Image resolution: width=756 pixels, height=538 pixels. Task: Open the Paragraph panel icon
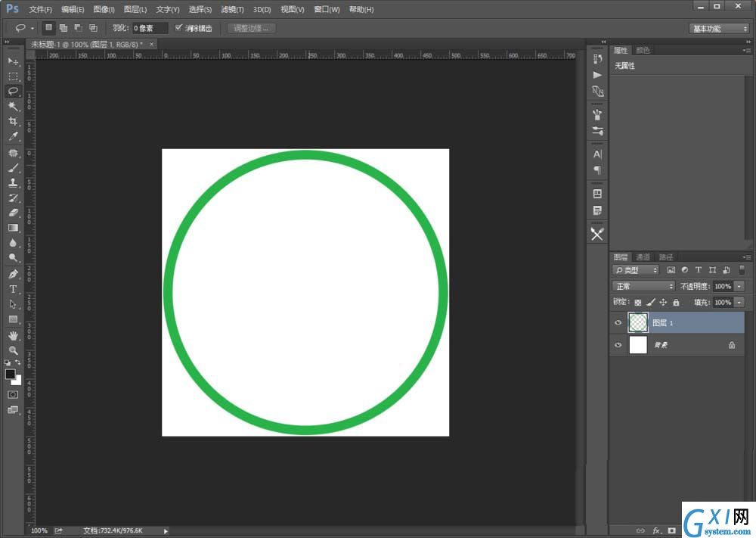[x=597, y=170]
